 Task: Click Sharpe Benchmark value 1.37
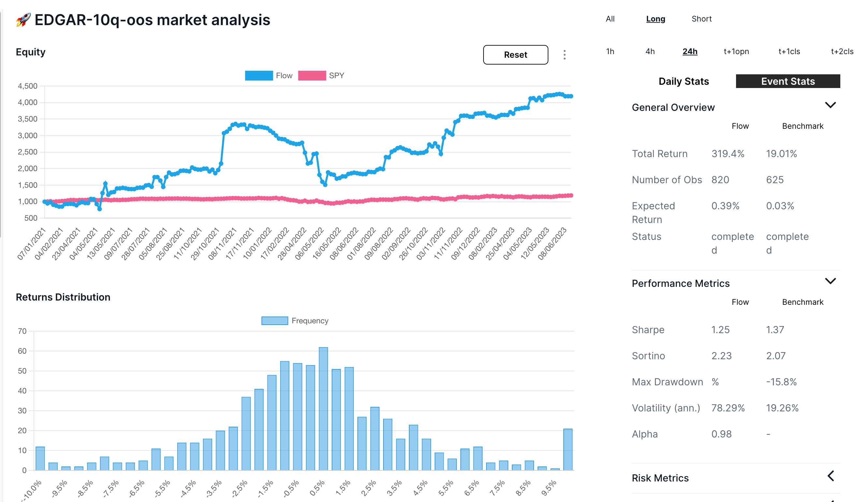click(x=775, y=330)
